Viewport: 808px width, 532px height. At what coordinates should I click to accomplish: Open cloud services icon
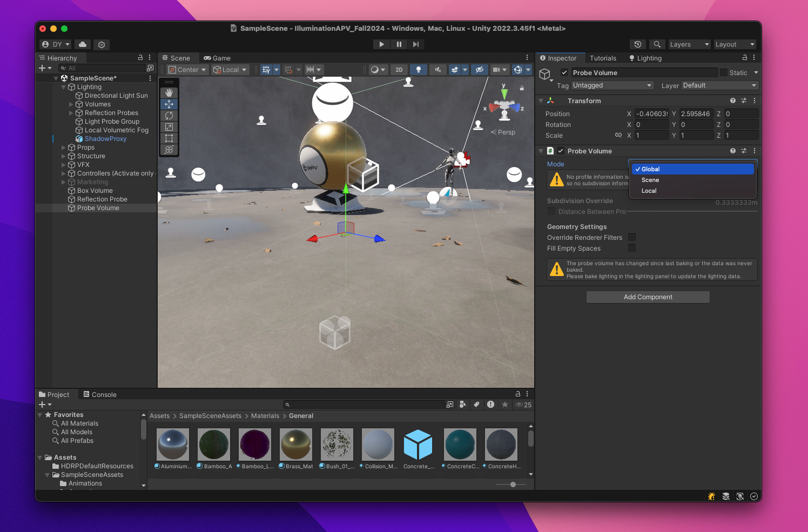click(x=83, y=44)
